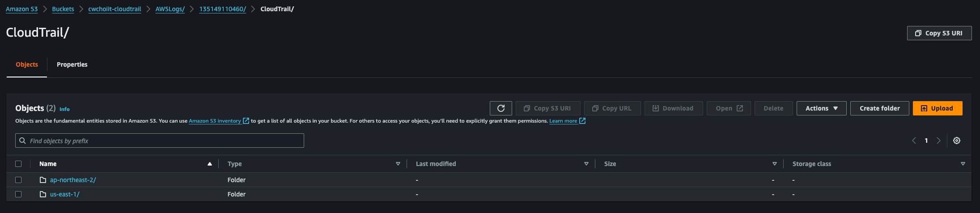Click the Delete button in toolbar
Image resolution: width=980 pixels, height=213 pixels.
(x=773, y=108)
